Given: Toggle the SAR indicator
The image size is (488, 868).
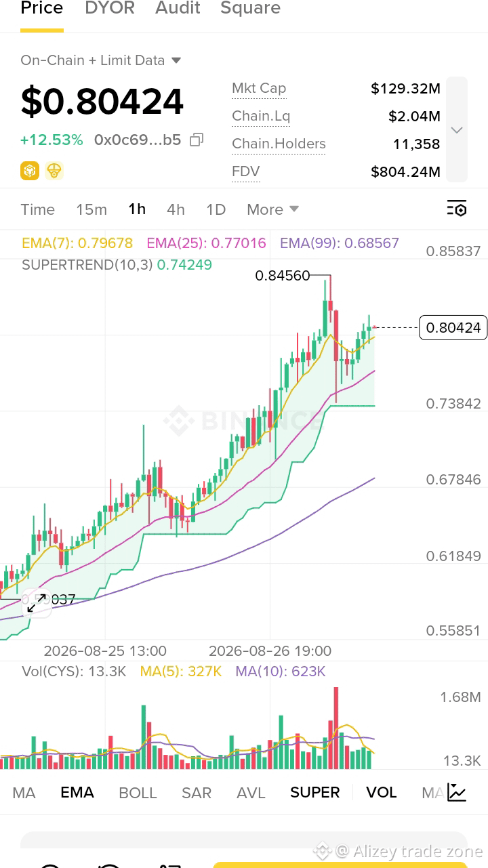Looking at the screenshot, I should click(x=197, y=793).
